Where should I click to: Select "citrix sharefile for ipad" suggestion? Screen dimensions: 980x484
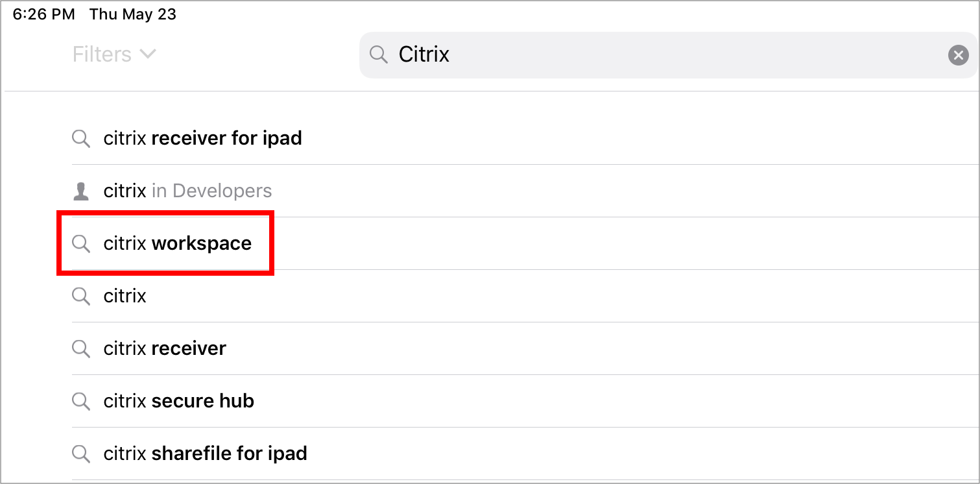(205, 454)
